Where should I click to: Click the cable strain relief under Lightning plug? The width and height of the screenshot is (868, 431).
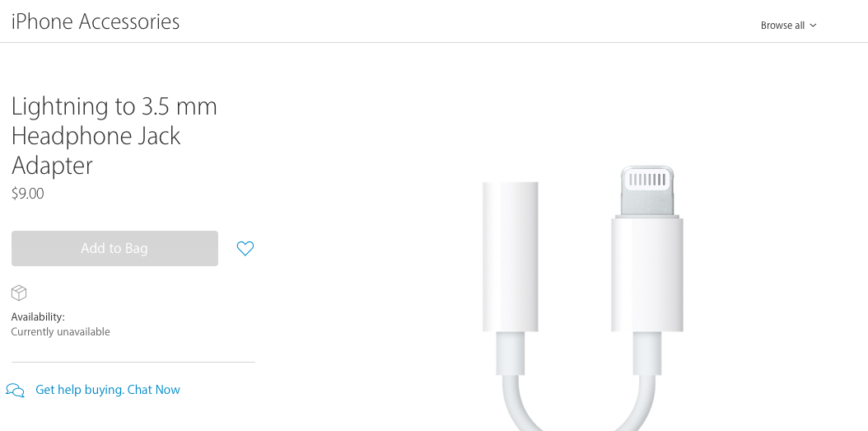pyautogui.click(x=646, y=354)
